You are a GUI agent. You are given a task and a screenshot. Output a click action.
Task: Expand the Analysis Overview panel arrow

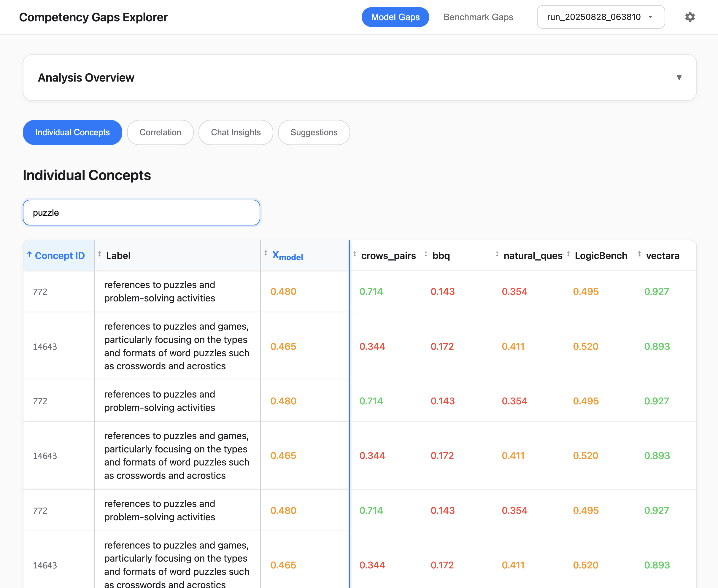(x=679, y=77)
